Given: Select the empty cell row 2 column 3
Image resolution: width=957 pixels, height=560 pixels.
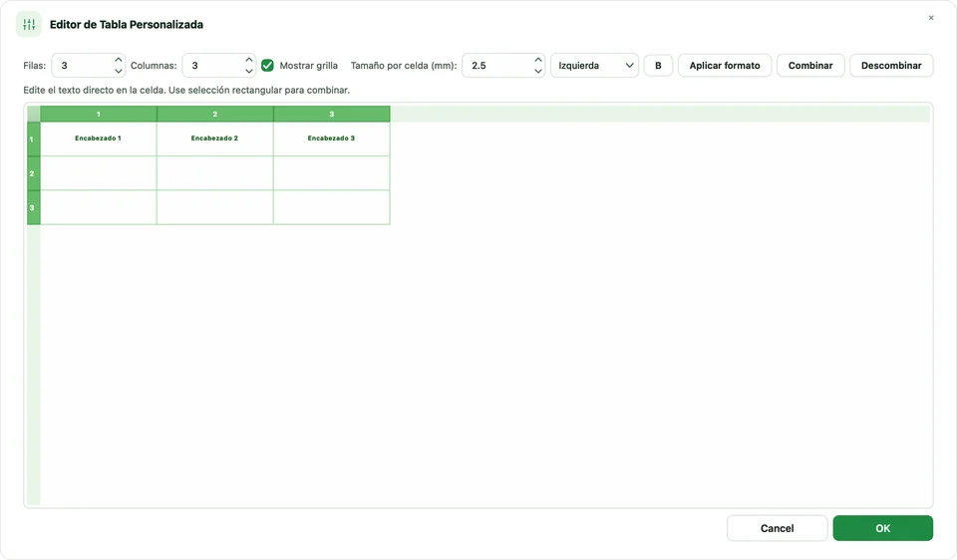Looking at the screenshot, I should [331, 173].
